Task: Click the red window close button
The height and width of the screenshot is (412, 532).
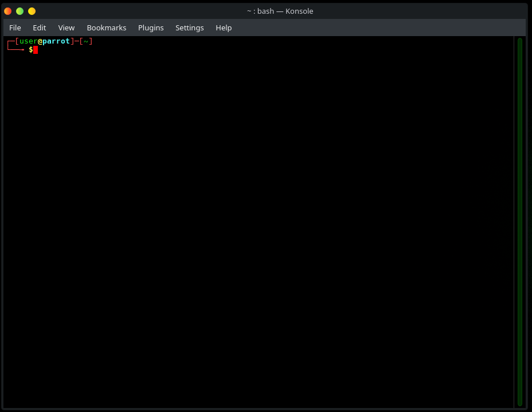Action: click(8, 11)
